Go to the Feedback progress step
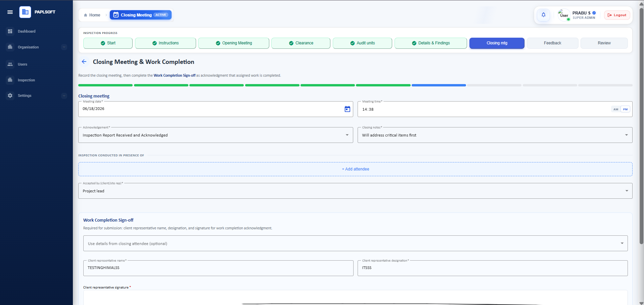Image resolution: width=644 pixels, height=305 pixels. point(552,43)
